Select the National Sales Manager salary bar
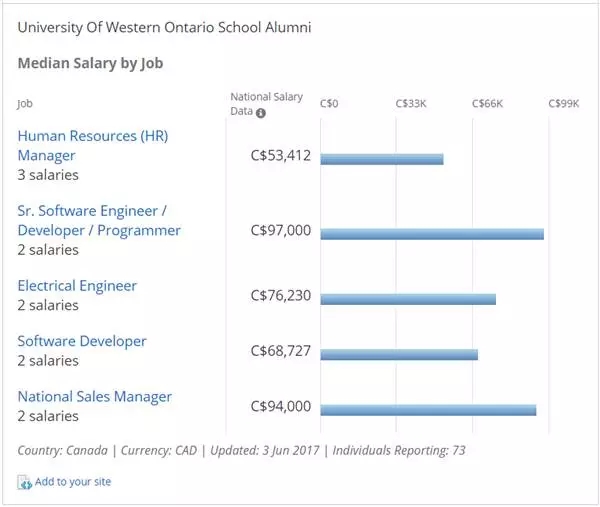600x507 pixels. 428,410
